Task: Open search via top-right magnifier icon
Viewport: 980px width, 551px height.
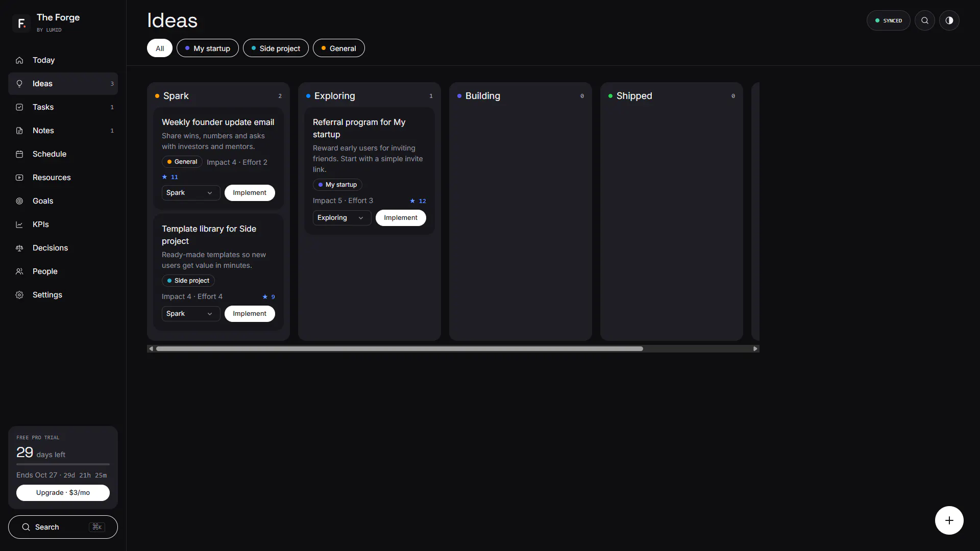Action: pyautogui.click(x=924, y=20)
